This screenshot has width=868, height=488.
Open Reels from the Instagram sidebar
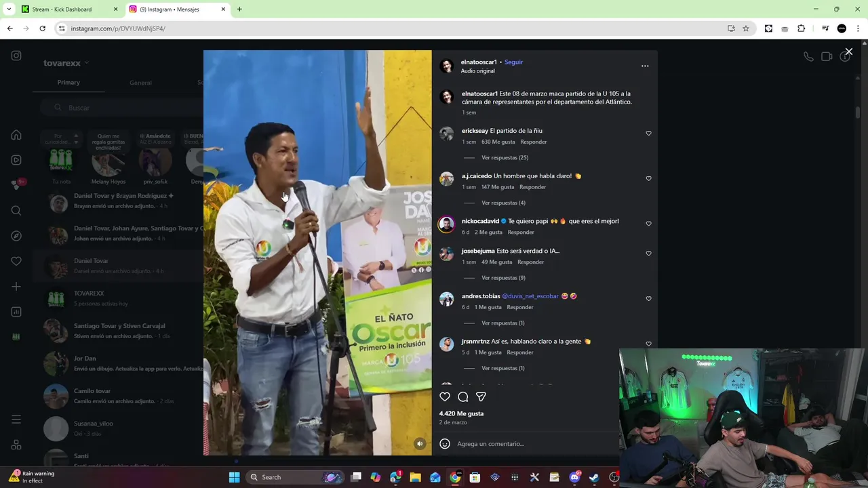point(16,160)
